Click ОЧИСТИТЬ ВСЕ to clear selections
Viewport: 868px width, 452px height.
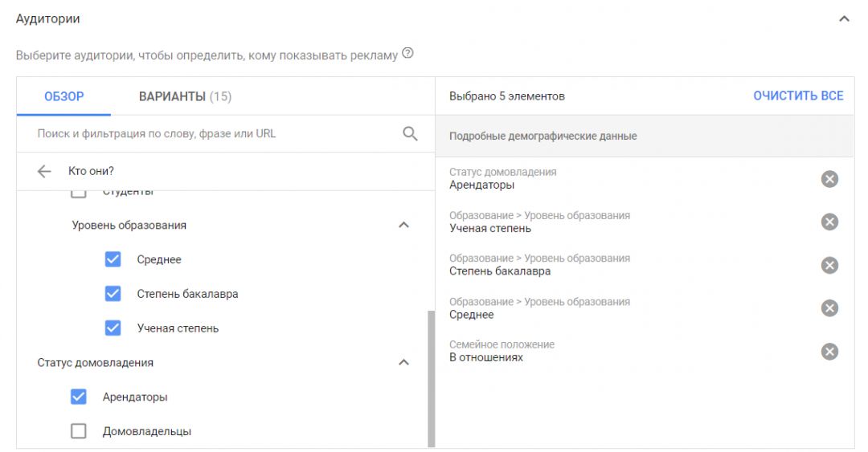798,96
